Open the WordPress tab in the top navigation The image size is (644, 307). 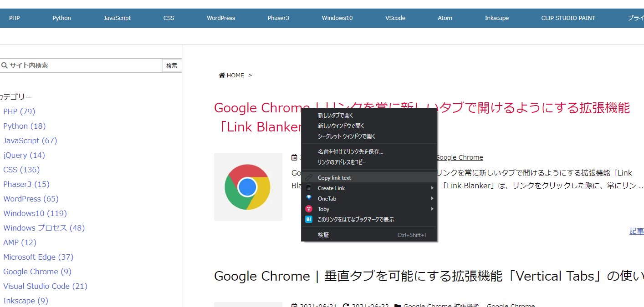[221, 18]
